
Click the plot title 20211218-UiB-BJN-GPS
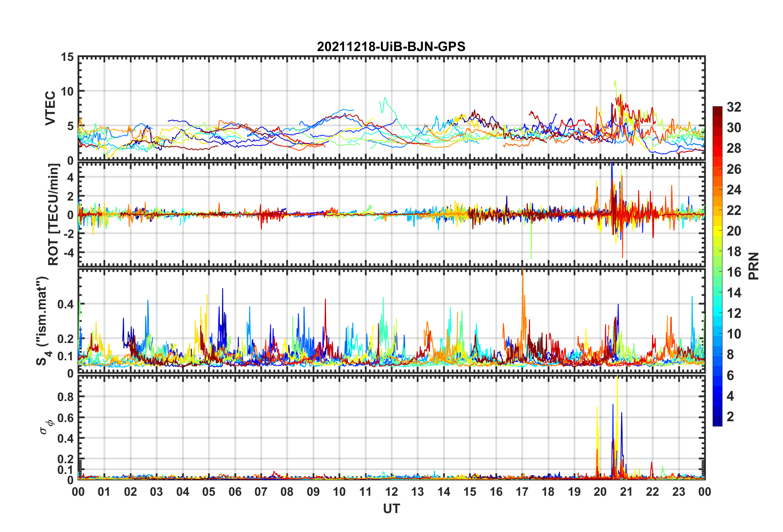coord(391,47)
